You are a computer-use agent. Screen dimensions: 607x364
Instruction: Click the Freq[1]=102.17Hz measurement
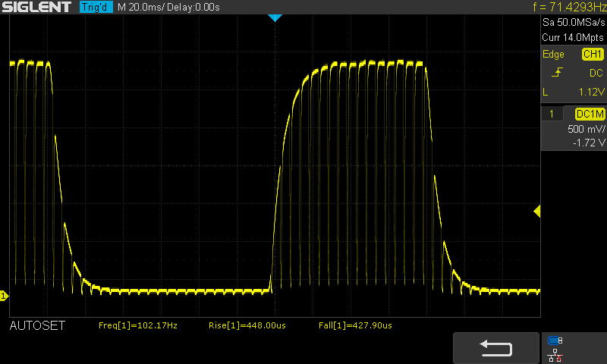pos(138,325)
